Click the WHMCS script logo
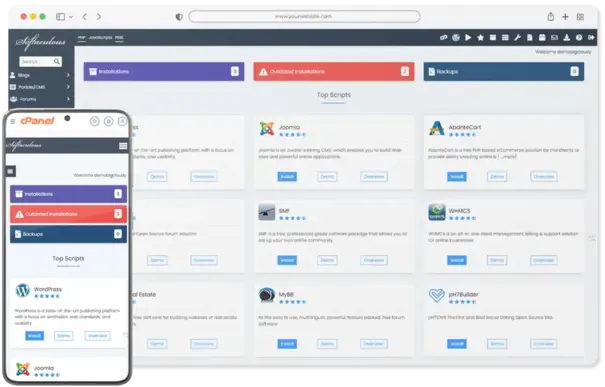 [436, 212]
